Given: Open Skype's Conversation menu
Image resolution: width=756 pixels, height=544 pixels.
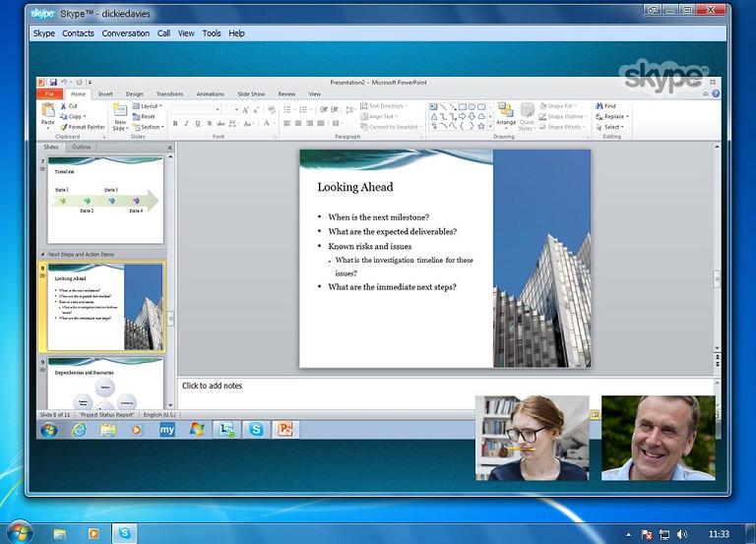Looking at the screenshot, I should point(125,33).
